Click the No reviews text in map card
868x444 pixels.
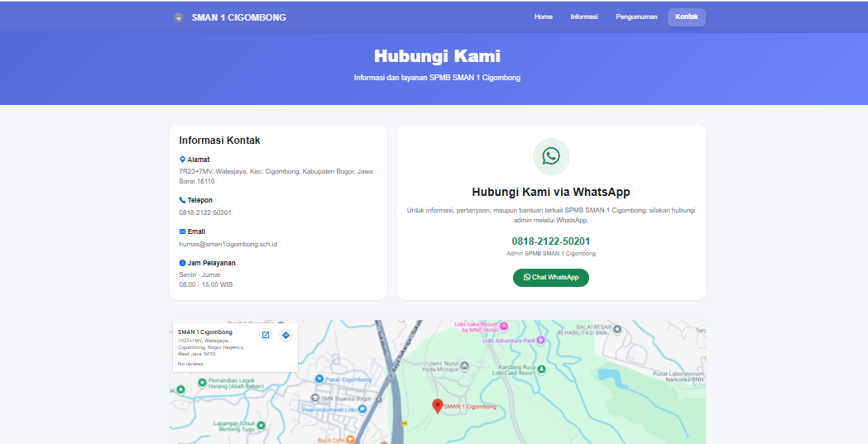pos(189,364)
